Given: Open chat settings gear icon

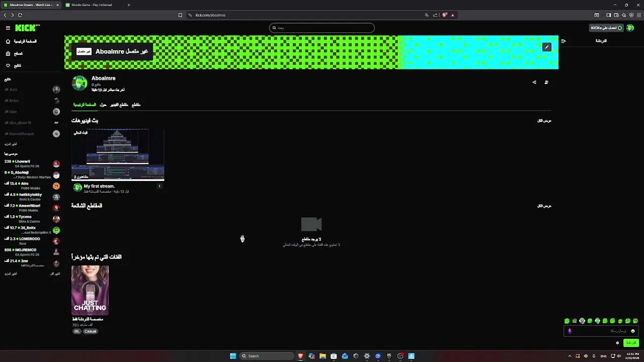Looking at the screenshot, I should click(617, 343).
